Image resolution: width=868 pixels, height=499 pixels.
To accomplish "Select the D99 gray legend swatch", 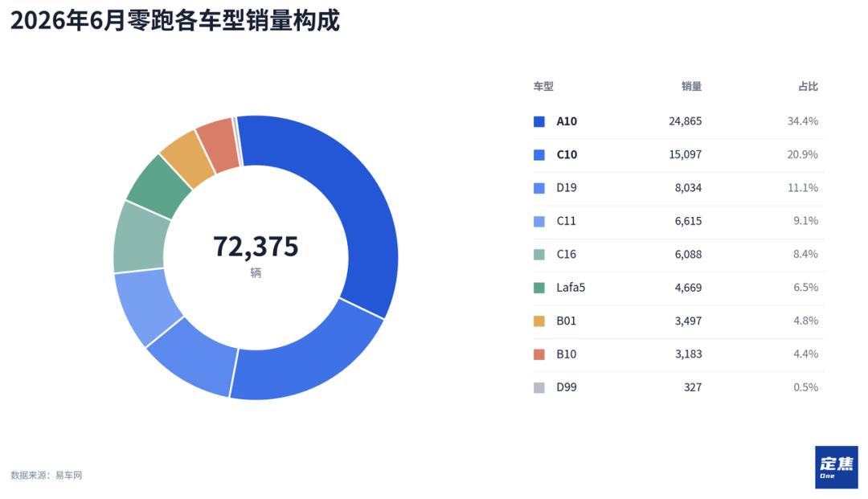I will click(538, 387).
